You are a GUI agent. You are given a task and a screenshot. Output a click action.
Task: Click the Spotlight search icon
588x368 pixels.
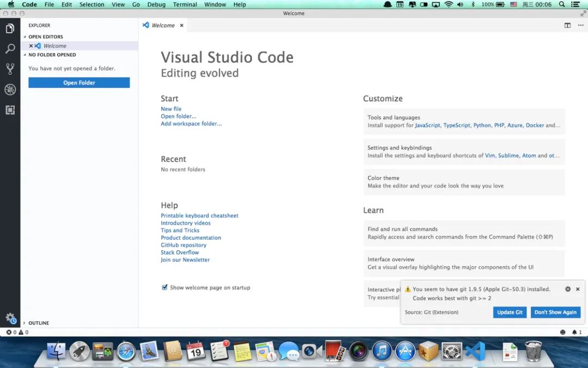[x=562, y=4]
